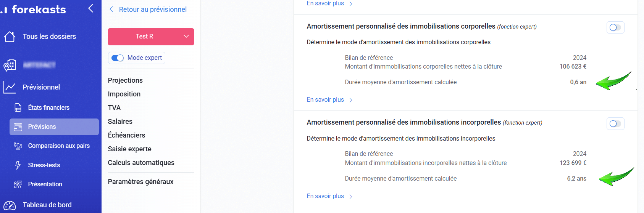Select the Salaires menu item
This screenshot has height=213, width=644.
tap(120, 122)
